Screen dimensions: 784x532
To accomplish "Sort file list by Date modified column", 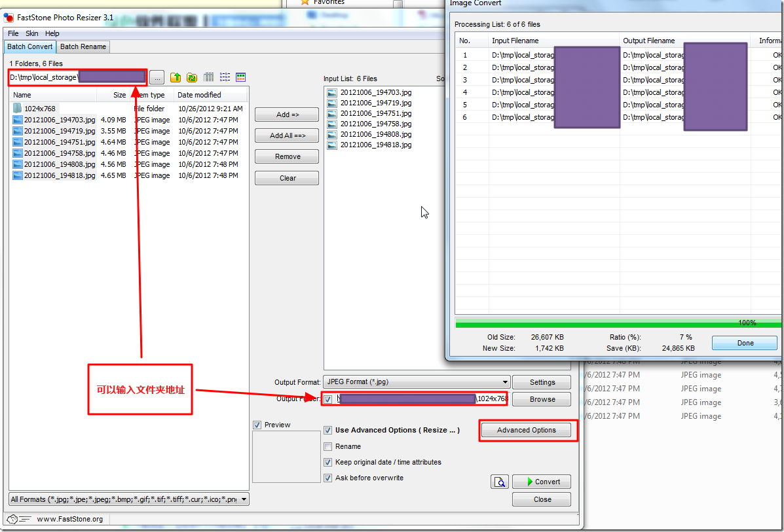I will click(210, 95).
